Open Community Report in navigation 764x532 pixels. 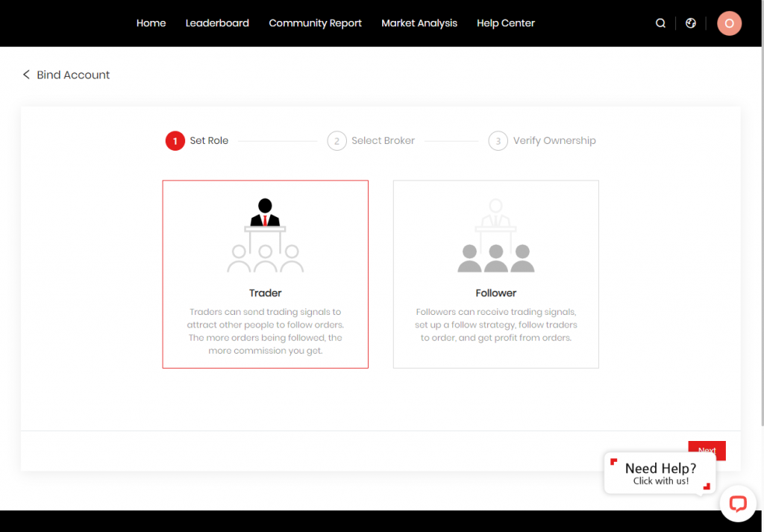point(315,23)
